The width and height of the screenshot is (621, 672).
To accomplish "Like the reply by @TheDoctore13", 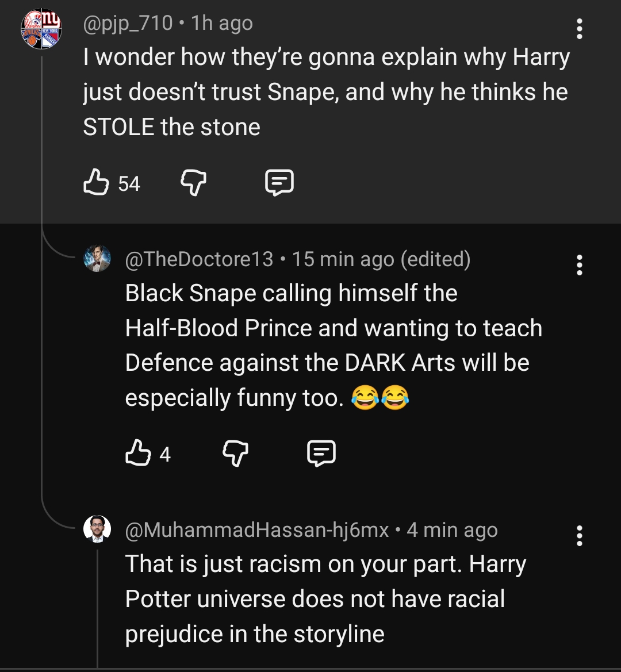I will (138, 452).
